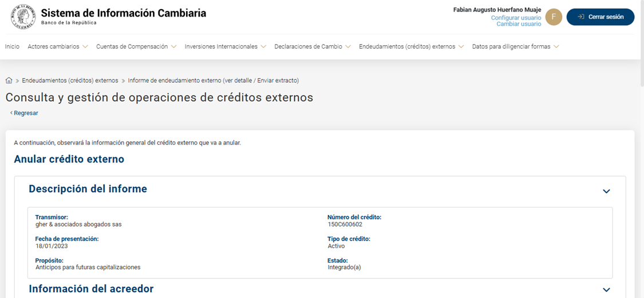Open Configurar usuario link
Viewport: 644px width, 298px height.
pyautogui.click(x=516, y=18)
